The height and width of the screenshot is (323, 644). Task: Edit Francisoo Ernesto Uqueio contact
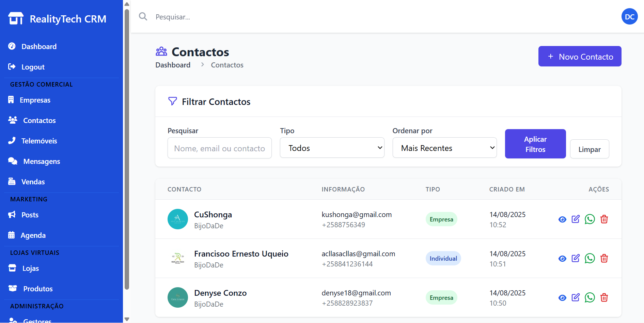coord(576,258)
